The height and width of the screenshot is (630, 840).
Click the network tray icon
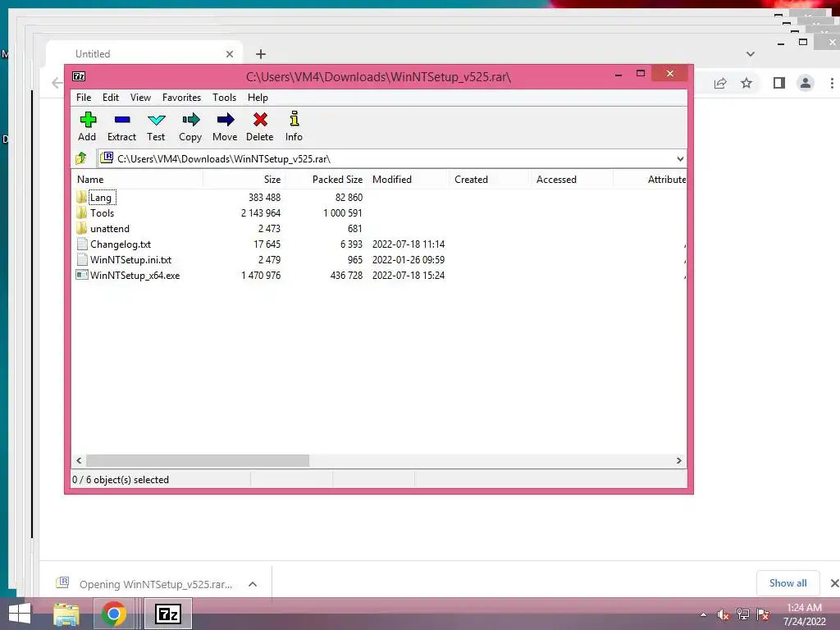coord(743,614)
